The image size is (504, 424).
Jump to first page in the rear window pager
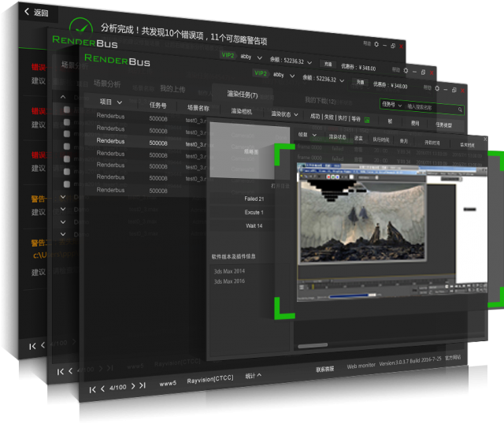point(32,347)
